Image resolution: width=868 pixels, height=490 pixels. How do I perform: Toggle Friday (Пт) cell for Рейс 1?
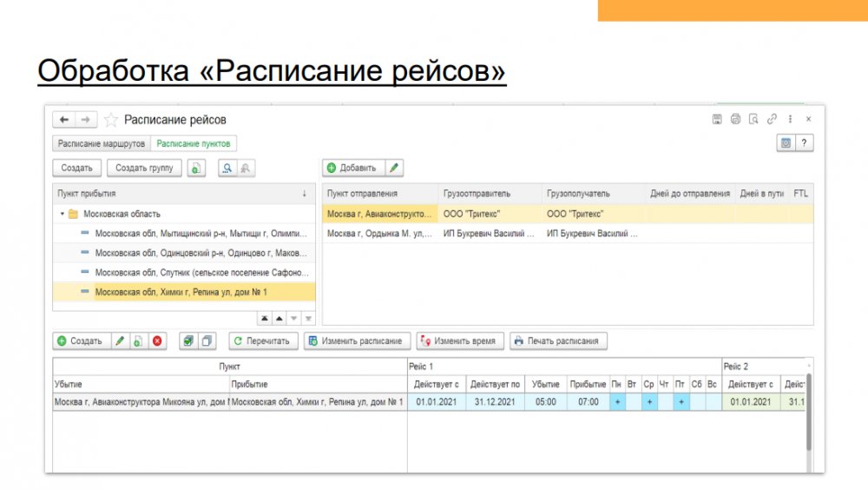(x=681, y=402)
